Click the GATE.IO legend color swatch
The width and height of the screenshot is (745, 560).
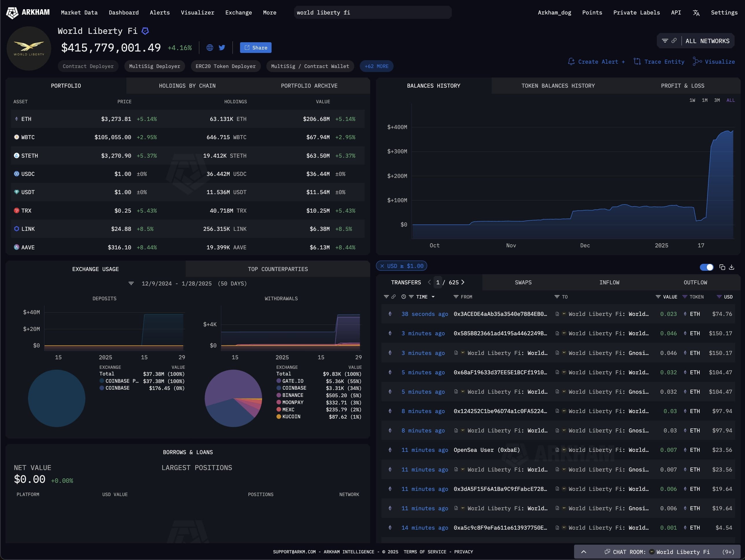click(279, 381)
